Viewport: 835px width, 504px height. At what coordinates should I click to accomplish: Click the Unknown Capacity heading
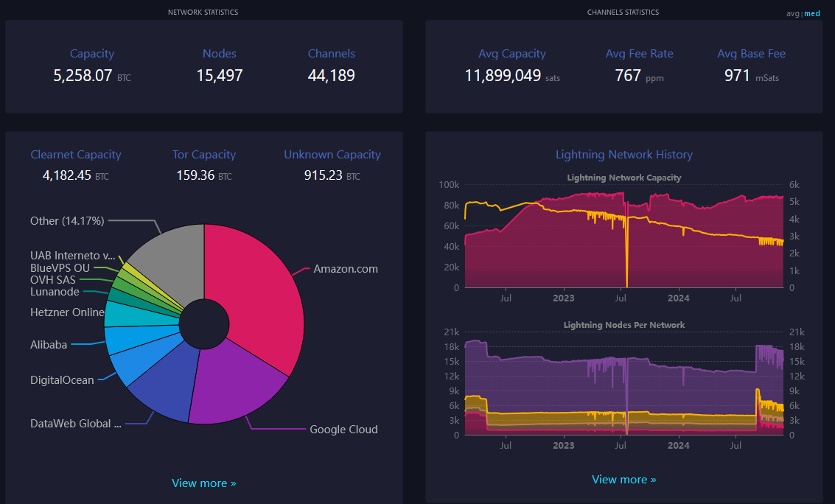click(x=332, y=155)
